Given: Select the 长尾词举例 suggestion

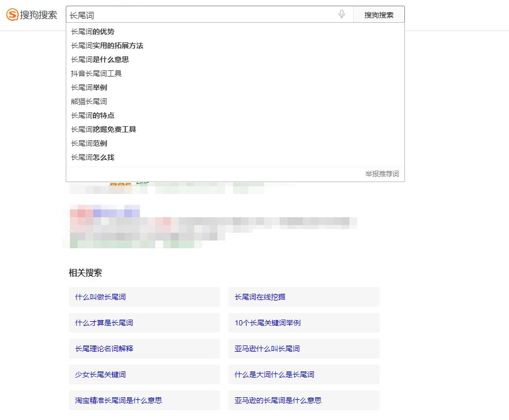Looking at the screenshot, I should pos(89,87).
